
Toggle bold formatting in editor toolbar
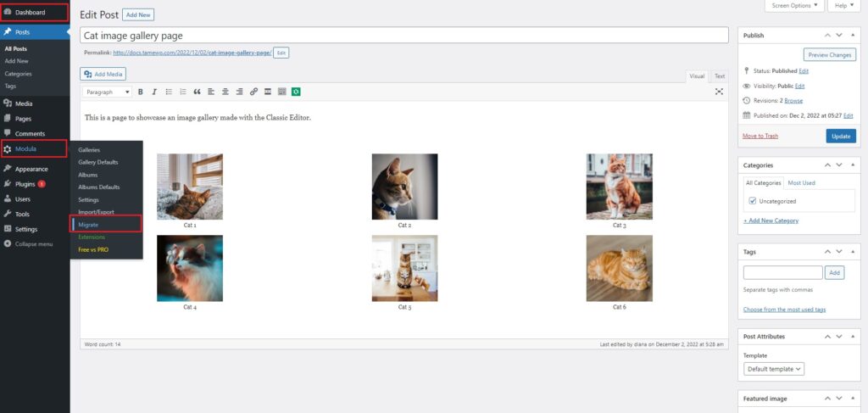(141, 92)
